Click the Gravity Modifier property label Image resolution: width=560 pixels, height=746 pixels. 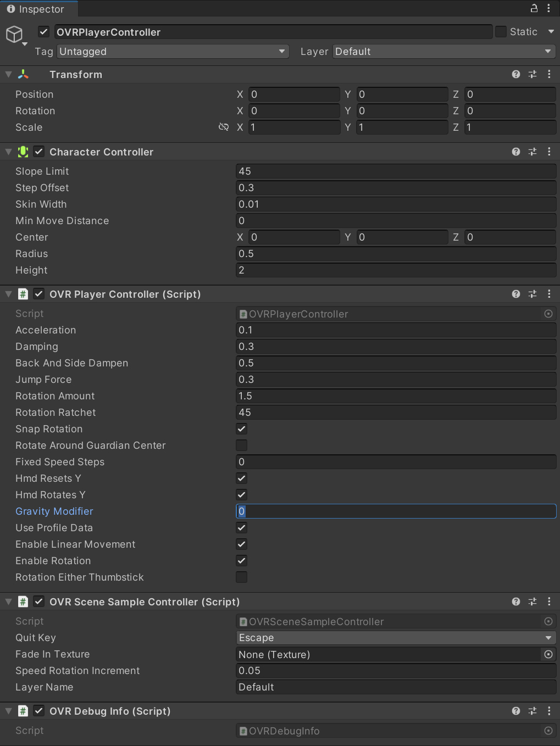coord(54,511)
